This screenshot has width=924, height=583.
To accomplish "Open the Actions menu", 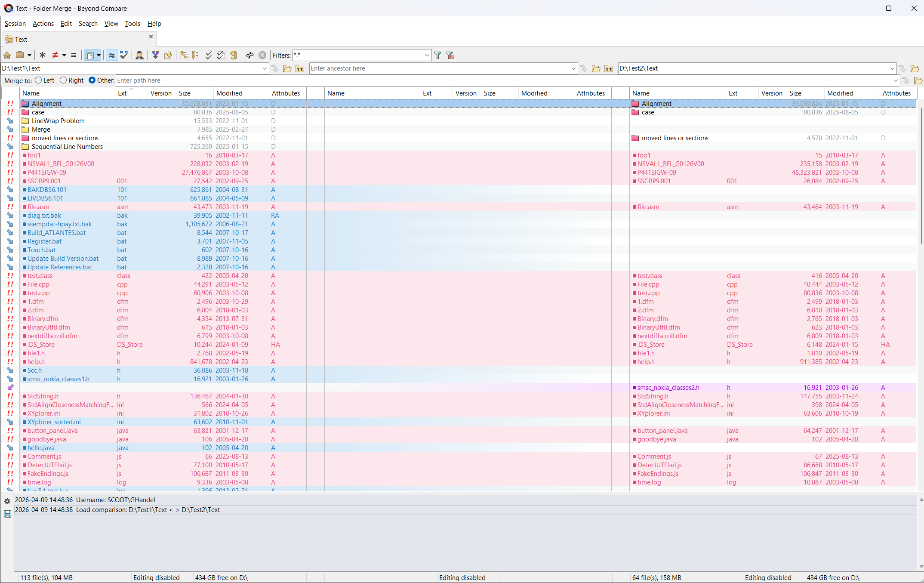I will point(43,24).
